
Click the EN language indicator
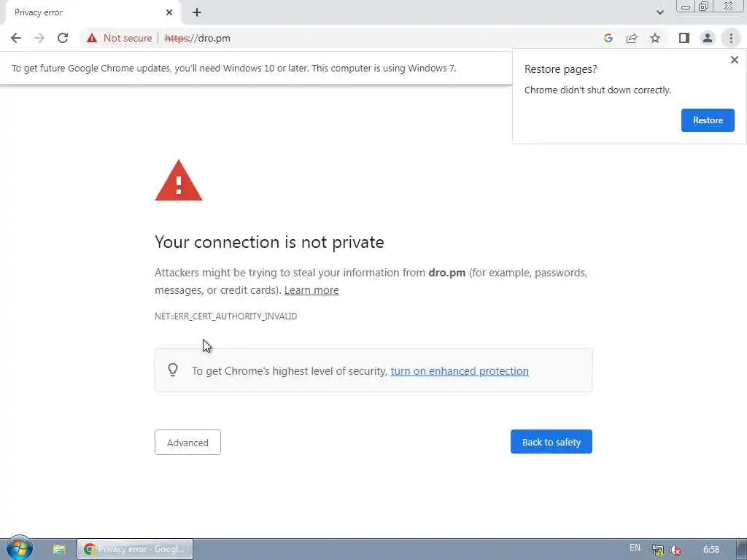click(x=635, y=548)
